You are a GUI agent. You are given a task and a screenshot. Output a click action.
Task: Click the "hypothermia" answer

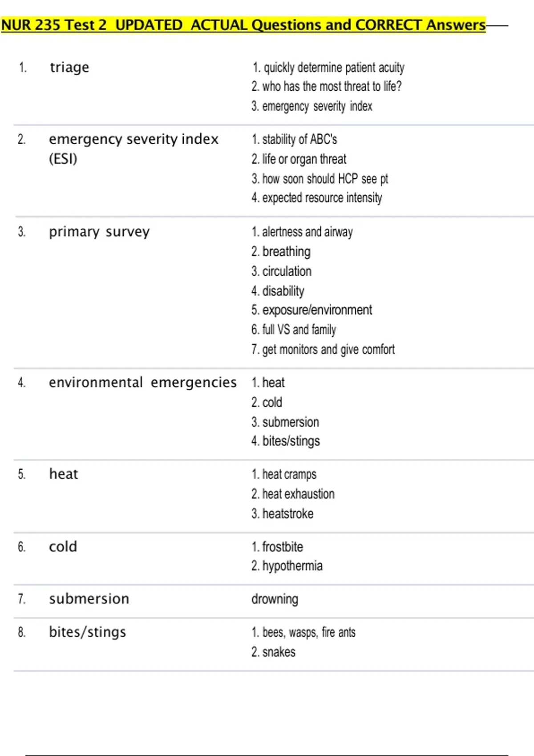click(292, 566)
